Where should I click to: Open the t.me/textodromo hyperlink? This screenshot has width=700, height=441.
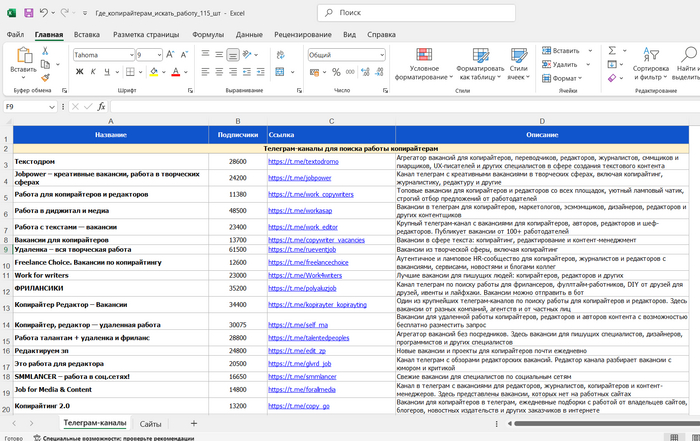[303, 161]
